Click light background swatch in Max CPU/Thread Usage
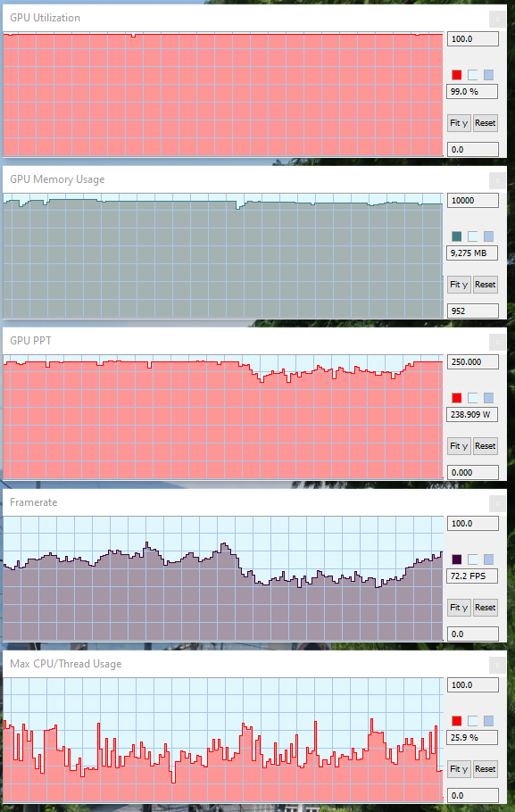This screenshot has width=515, height=812. click(x=472, y=721)
